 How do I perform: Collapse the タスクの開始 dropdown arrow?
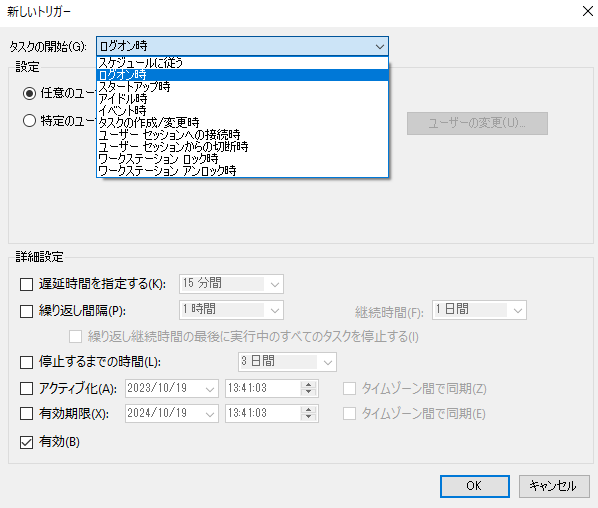tap(379, 47)
